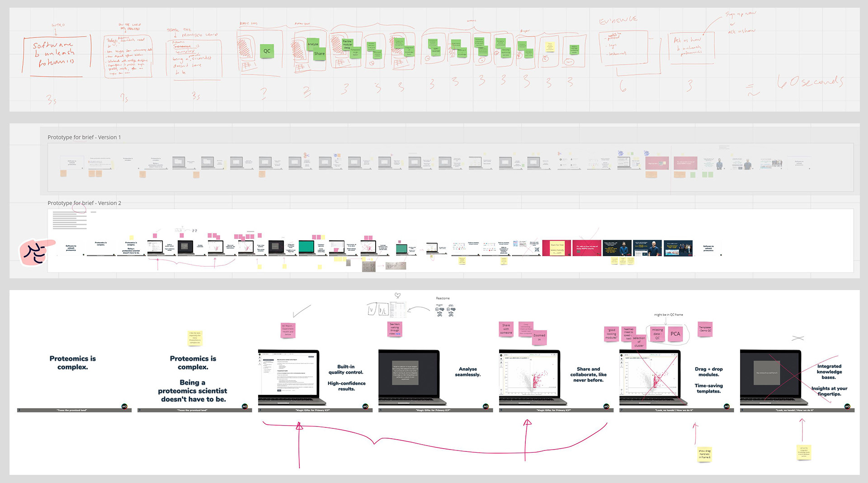Select the 'Time-saving templates.' text
Screen dimensions: 868x483
coord(709,389)
